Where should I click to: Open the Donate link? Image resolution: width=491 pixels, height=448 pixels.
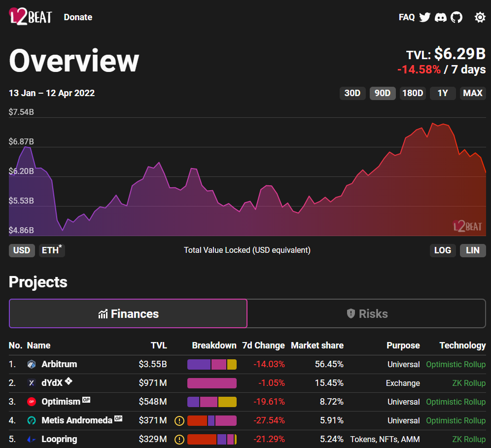coord(78,17)
